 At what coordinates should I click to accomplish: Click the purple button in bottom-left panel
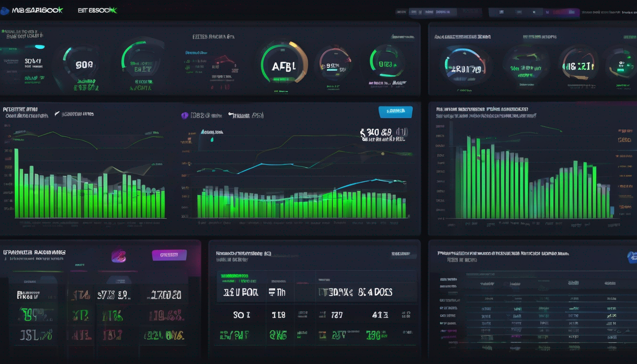169,255
